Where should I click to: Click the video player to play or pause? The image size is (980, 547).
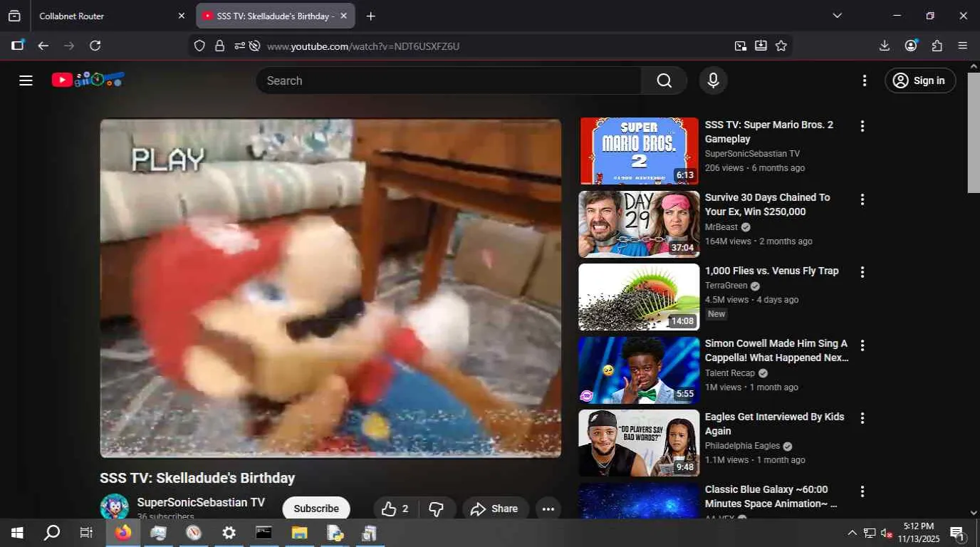tap(330, 288)
